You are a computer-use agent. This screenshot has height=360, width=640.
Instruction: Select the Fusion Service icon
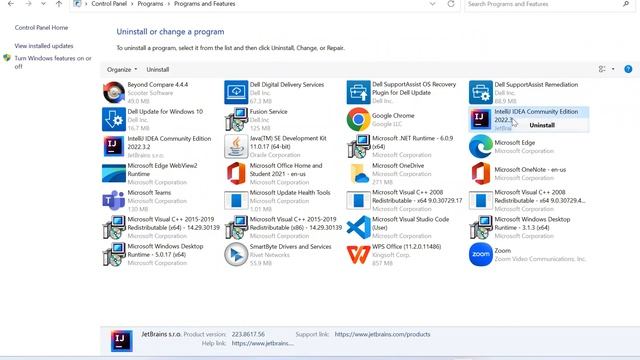point(236,119)
